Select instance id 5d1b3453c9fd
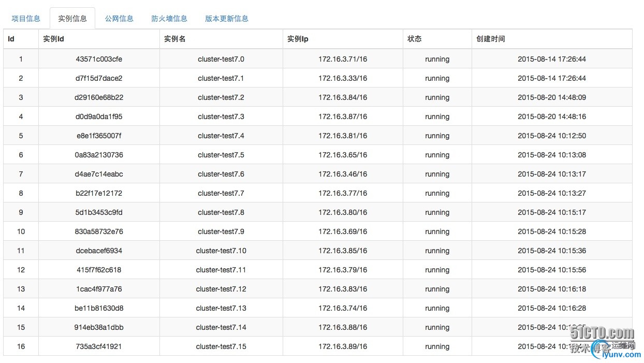Screen dimensions: 644x363 [99, 212]
